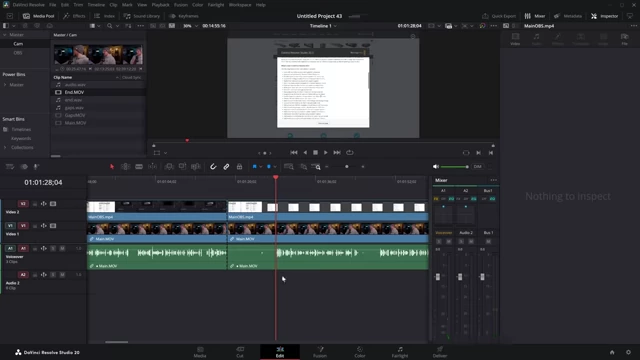Viewport: 640px width, 360px height.
Task: Click the Insert Clip toolbar icon
Action: coord(169,167)
